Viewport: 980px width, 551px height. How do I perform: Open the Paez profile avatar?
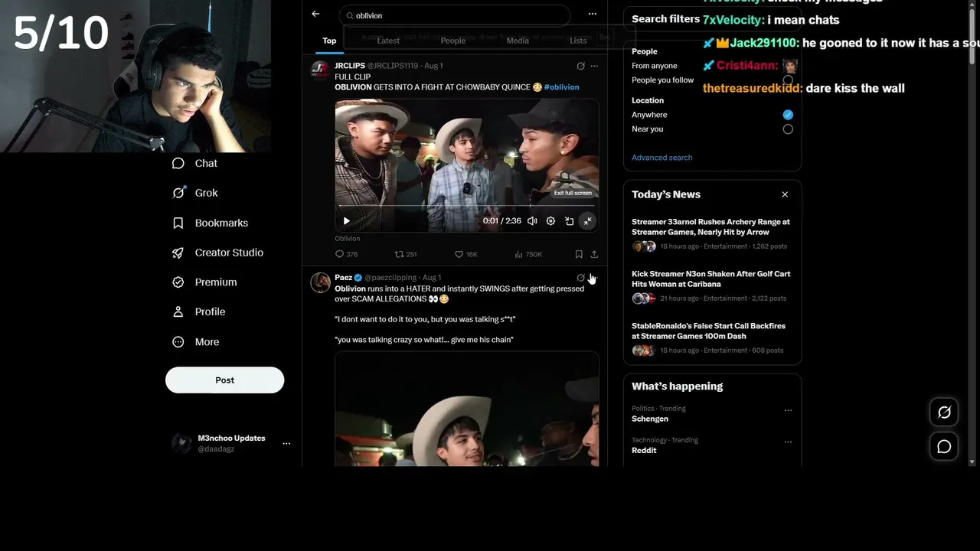(x=320, y=282)
